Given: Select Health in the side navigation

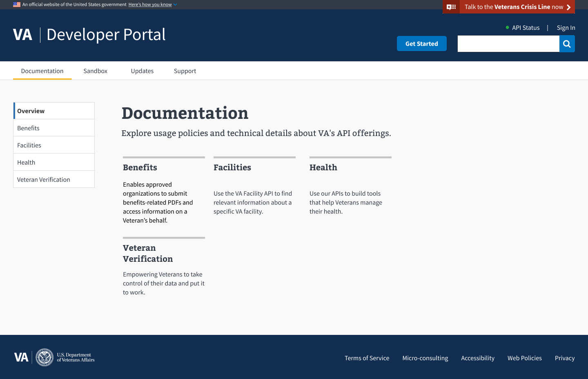Looking at the screenshot, I should point(54,162).
